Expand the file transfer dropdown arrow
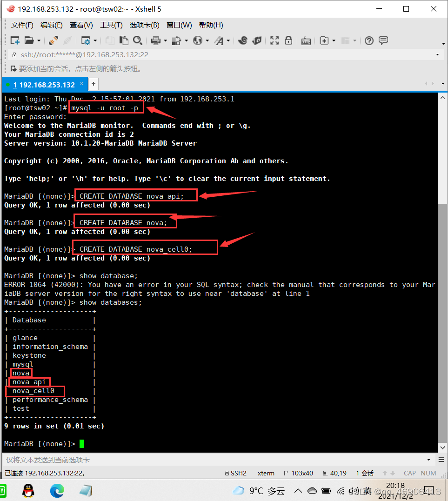This screenshot has height=501, width=448. pyautogui.click(x=186, y=40)
